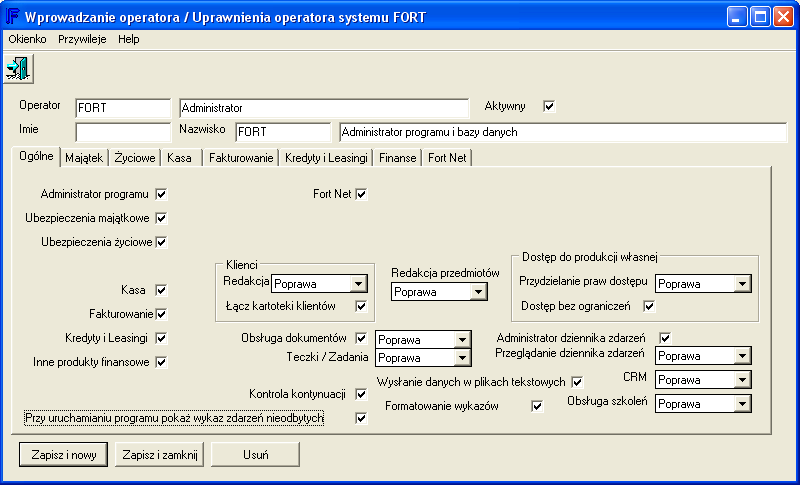The image size is (800, 485).
Task: Open the Obsługa szkoleń dropdown
Action: (x=703, y=404)
